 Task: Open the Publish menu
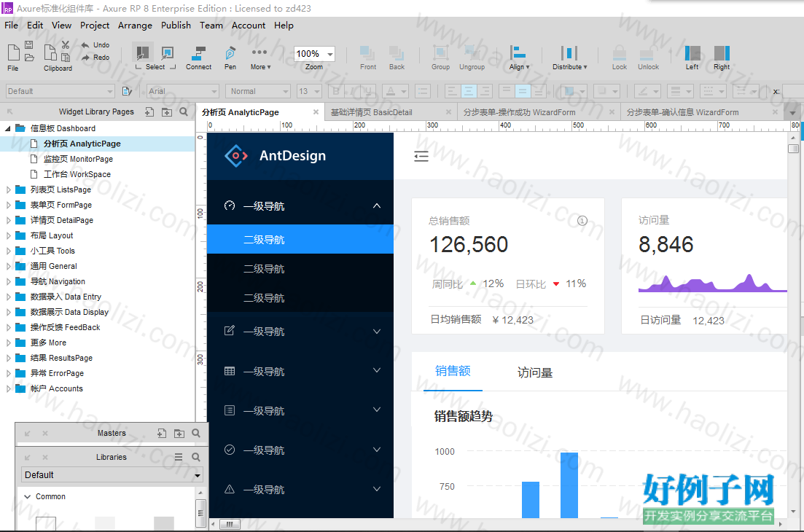(176, 25)
